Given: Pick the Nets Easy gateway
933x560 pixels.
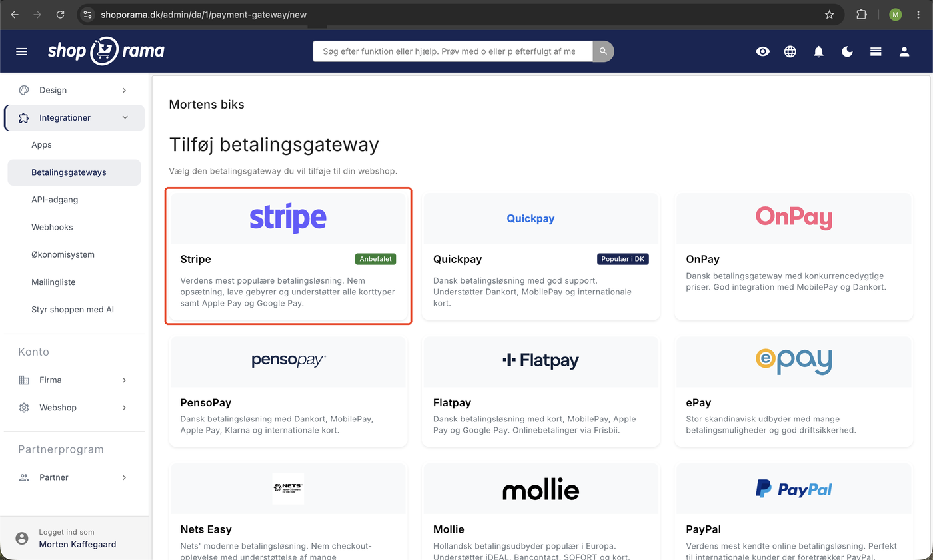Looking at the screenshot, I should pyautogui.click(x=288, y=512).
